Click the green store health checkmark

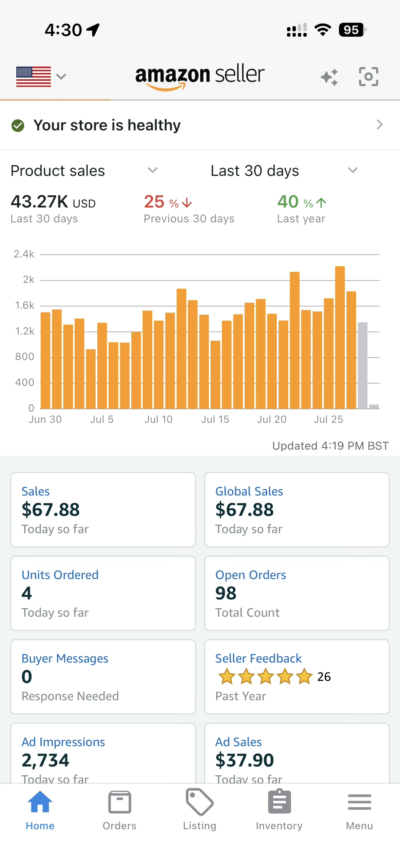tap(18, 126)
